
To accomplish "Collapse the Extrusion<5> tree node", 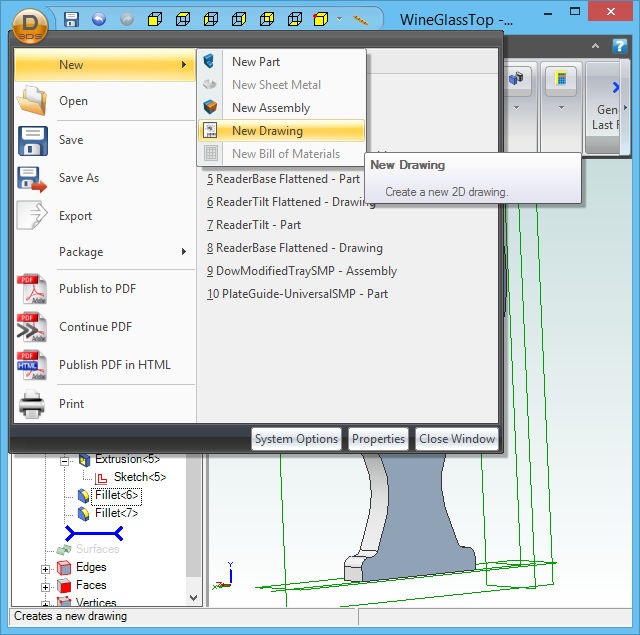I will point(64,462).
